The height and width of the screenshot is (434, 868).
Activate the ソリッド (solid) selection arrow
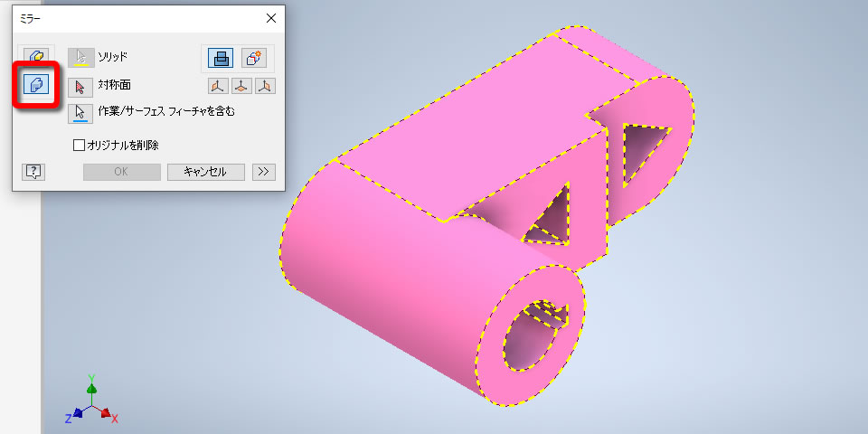pyautogui.click(x=80, y=58)
